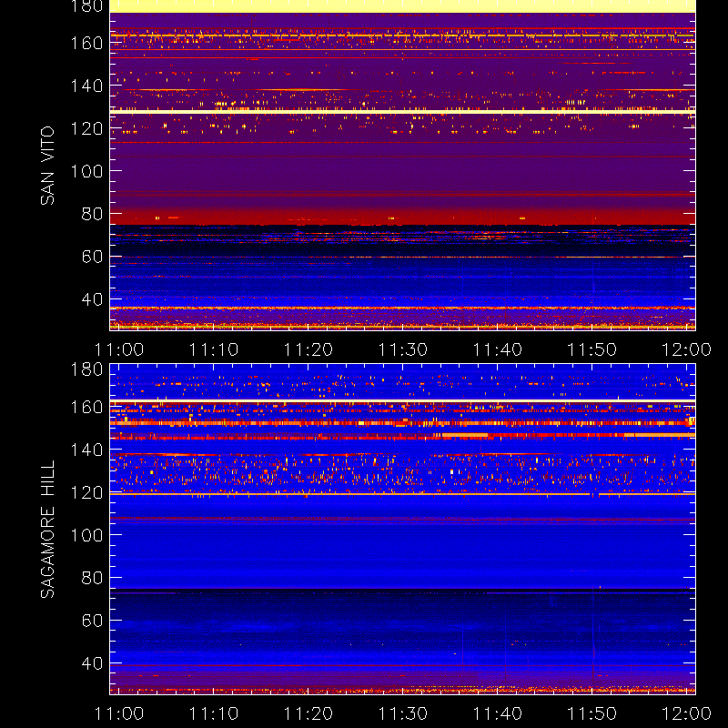This screenshot has height=728, width=728.
Task: Pick the 11:10 time label under San Vito plot
Action: coord(214,349)
